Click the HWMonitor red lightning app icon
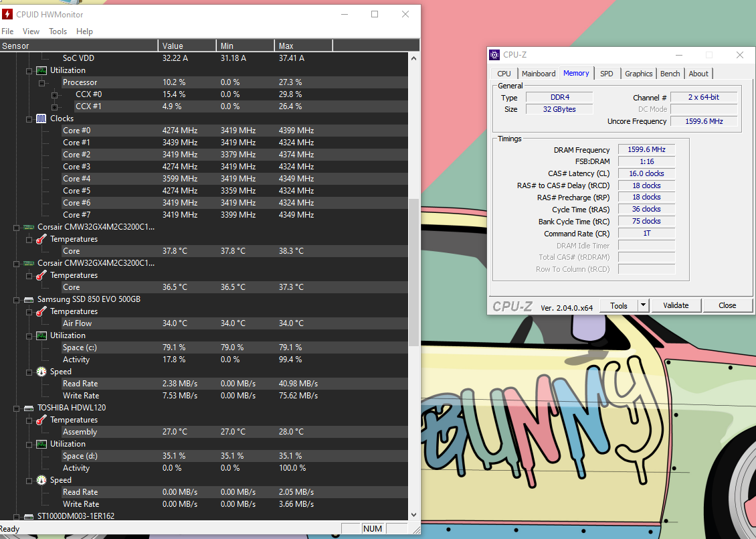The image size is (756, 539). (7, 14)
